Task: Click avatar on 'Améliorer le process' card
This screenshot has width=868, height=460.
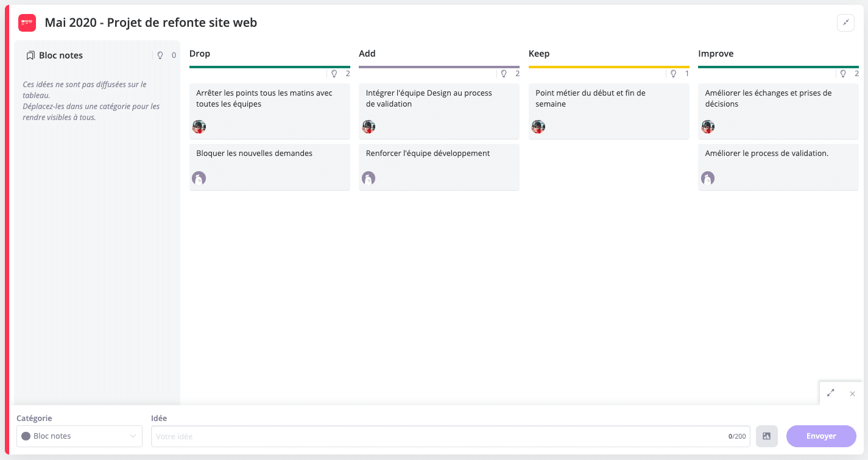Action: (x=707, y=178)
